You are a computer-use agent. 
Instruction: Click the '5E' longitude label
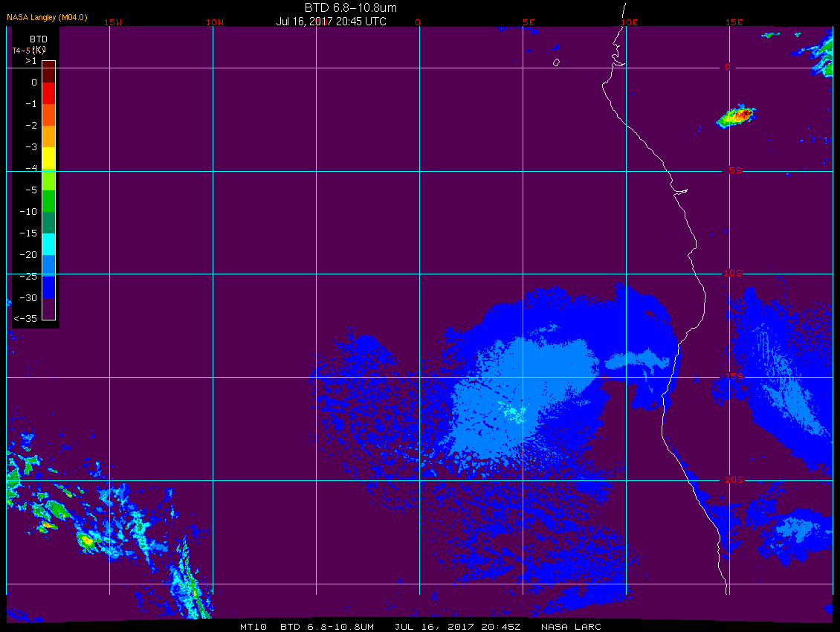529,22
